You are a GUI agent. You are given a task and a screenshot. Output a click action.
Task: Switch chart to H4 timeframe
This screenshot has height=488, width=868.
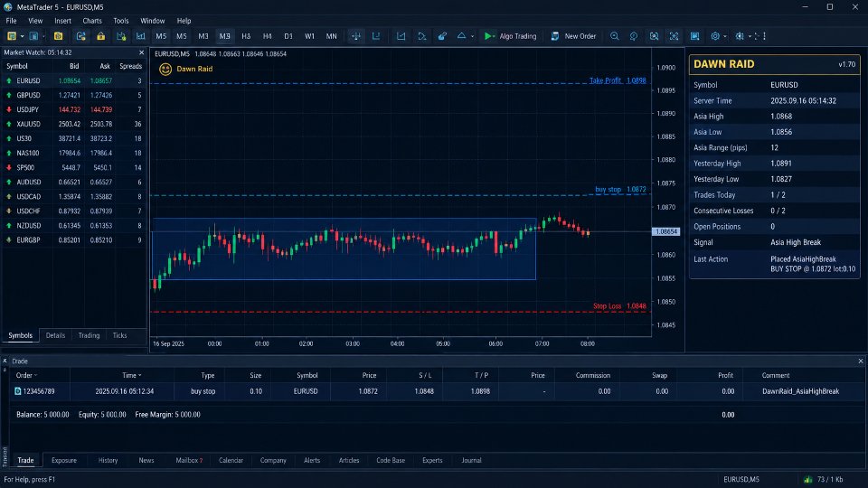pos(268,36)
